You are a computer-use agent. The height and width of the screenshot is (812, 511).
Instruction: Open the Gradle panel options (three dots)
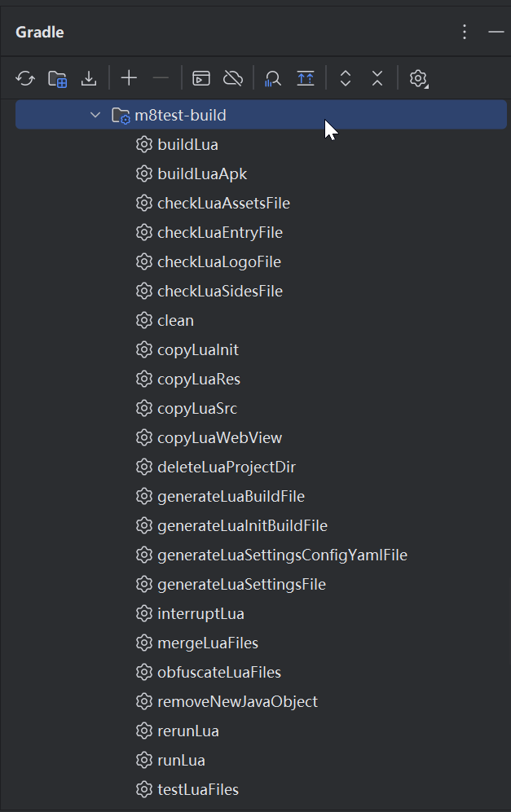[x=465, y=32]
